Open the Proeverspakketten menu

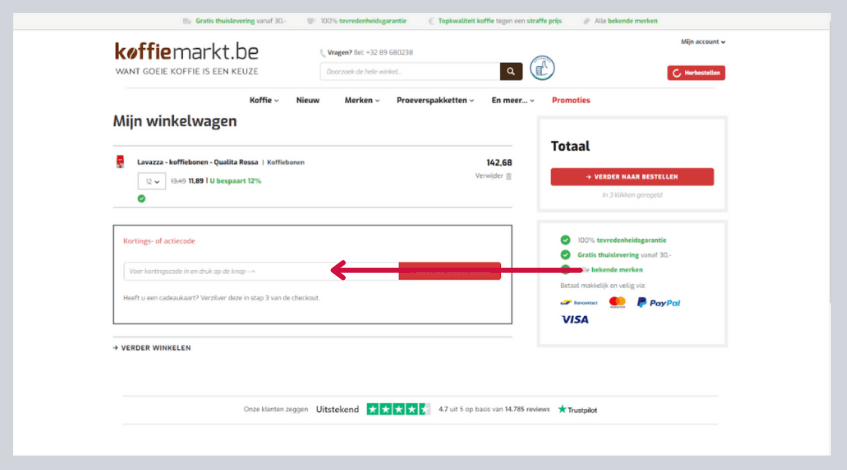436,100
